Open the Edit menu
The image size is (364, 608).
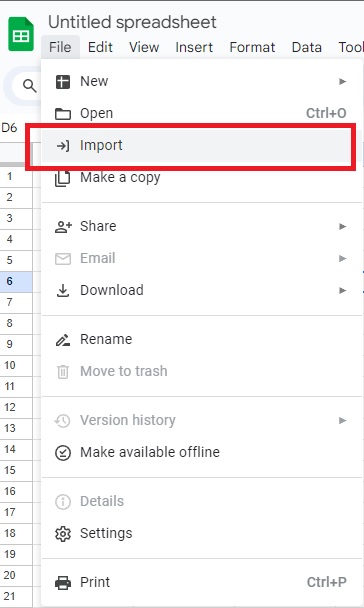(x=100, y=47)
